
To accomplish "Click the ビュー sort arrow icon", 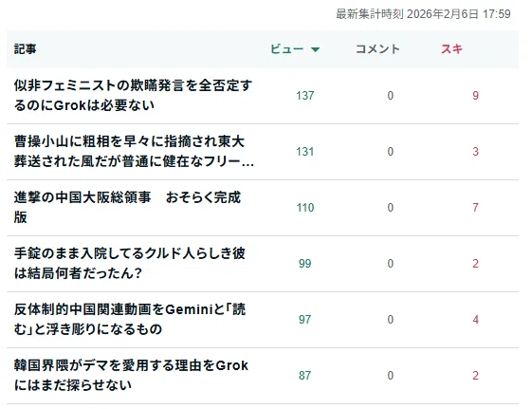I will coord(315,49).
